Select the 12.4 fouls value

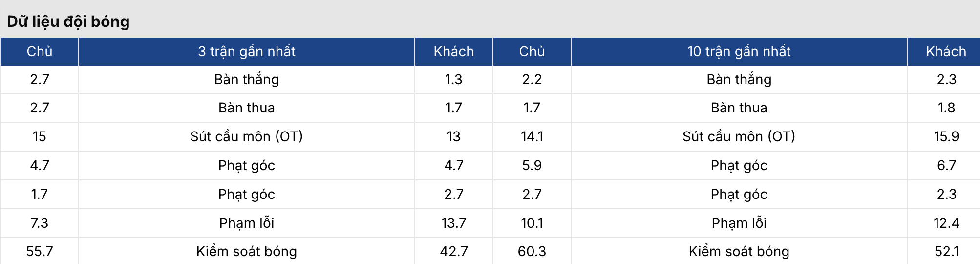946,223
